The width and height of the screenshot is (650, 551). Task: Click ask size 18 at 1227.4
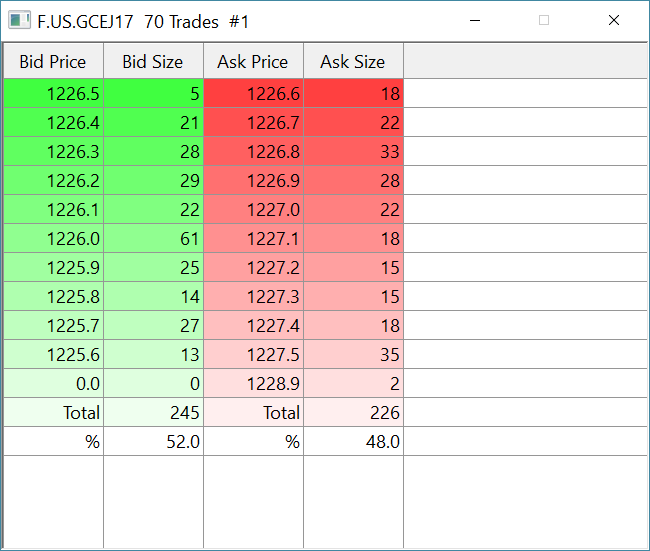353,325
